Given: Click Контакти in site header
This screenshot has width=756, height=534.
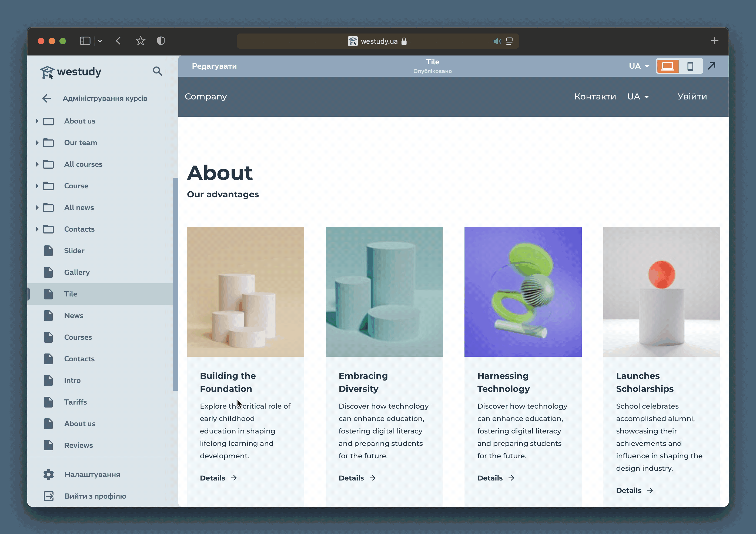Looking at the screenshot, I should [595, 96].
